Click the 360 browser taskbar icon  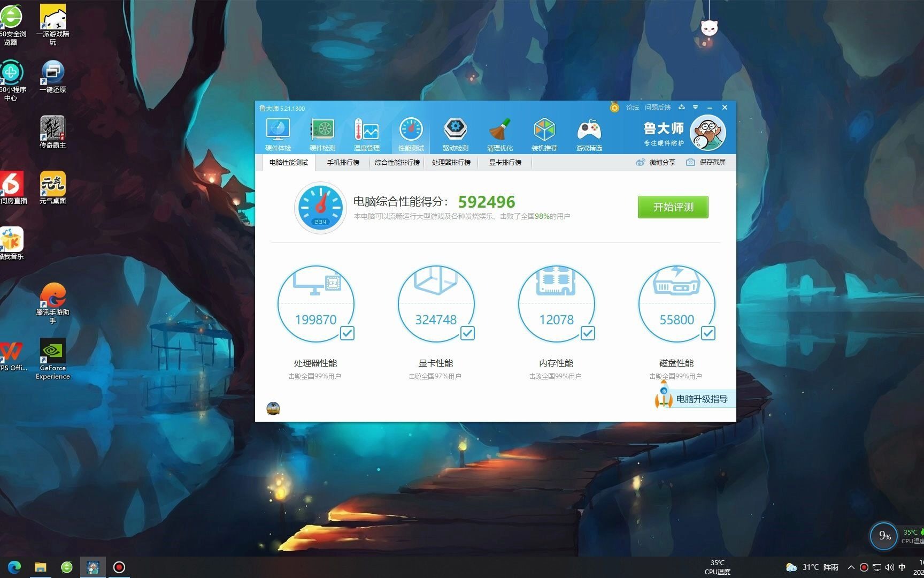pyautogui.click(x=67, y=567)
